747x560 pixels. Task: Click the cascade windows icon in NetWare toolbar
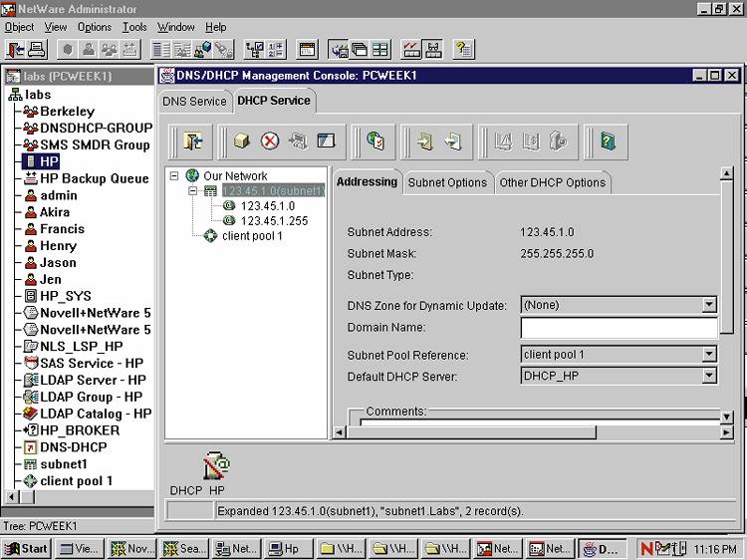(360, 50)
